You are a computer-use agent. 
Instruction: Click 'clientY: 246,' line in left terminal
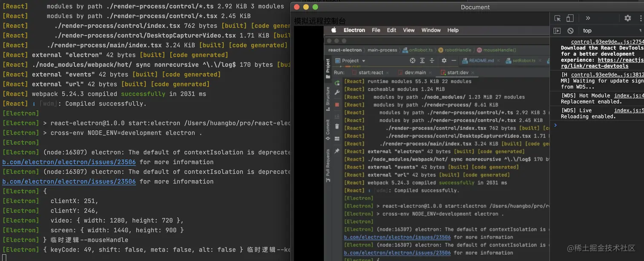click(75, 211)
